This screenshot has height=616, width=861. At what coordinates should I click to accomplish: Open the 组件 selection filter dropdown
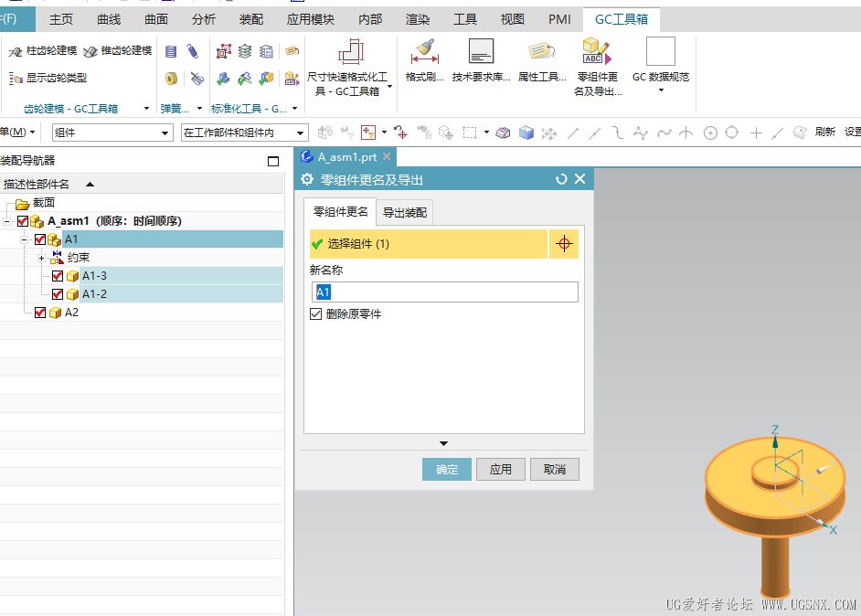tap(112, 133)
